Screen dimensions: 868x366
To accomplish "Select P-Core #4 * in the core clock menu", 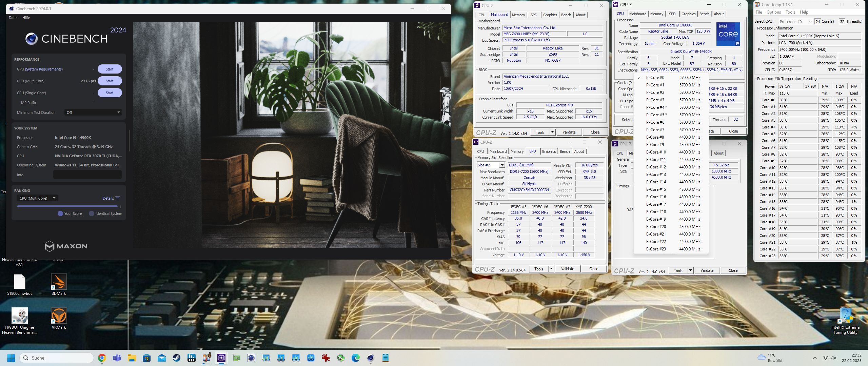I will pyautogui.click(x=671, y=107).
